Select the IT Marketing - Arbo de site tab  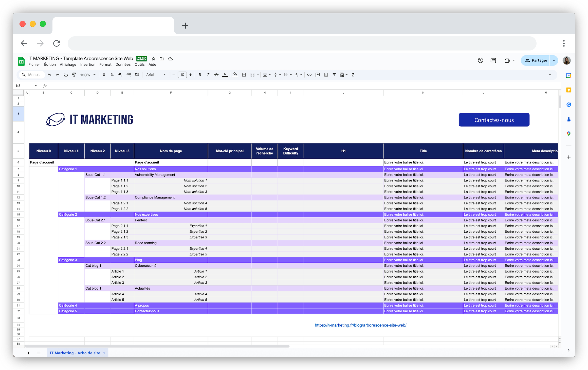(x=75, y=353)
